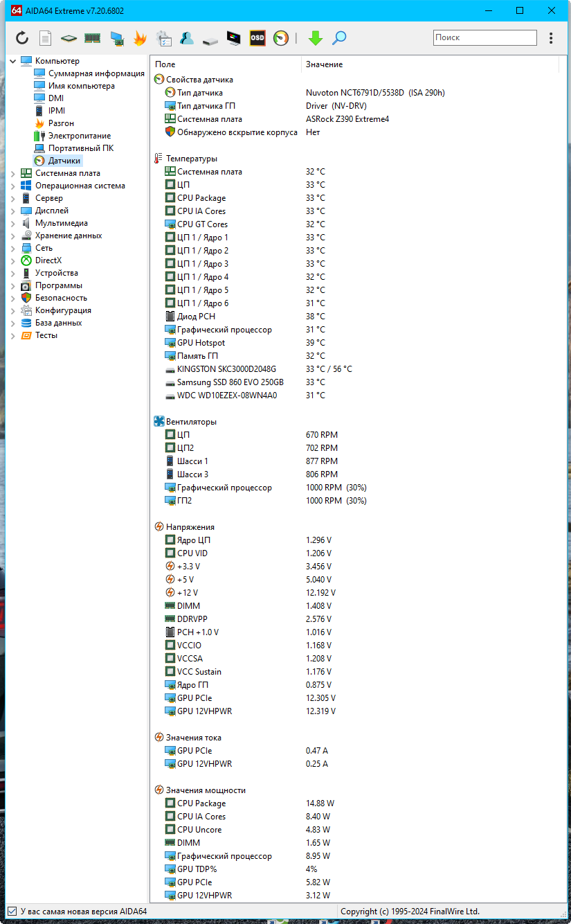Viewport: 571px width, 924px height.
Task: Open the checklist clipboard toolbar icon
Action: (x=163, y=38)
